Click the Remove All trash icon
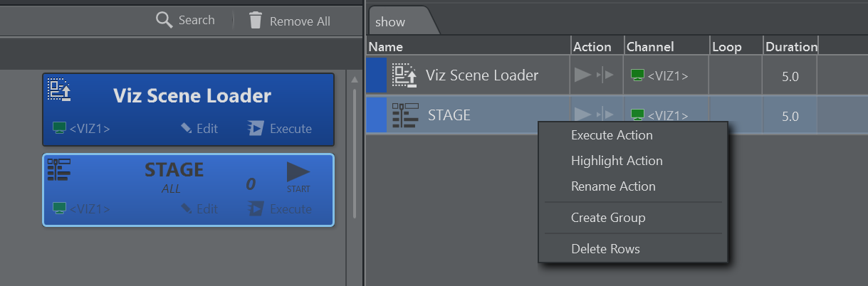Viewport: 868px width, 286px height. click(x=256, y=21)
